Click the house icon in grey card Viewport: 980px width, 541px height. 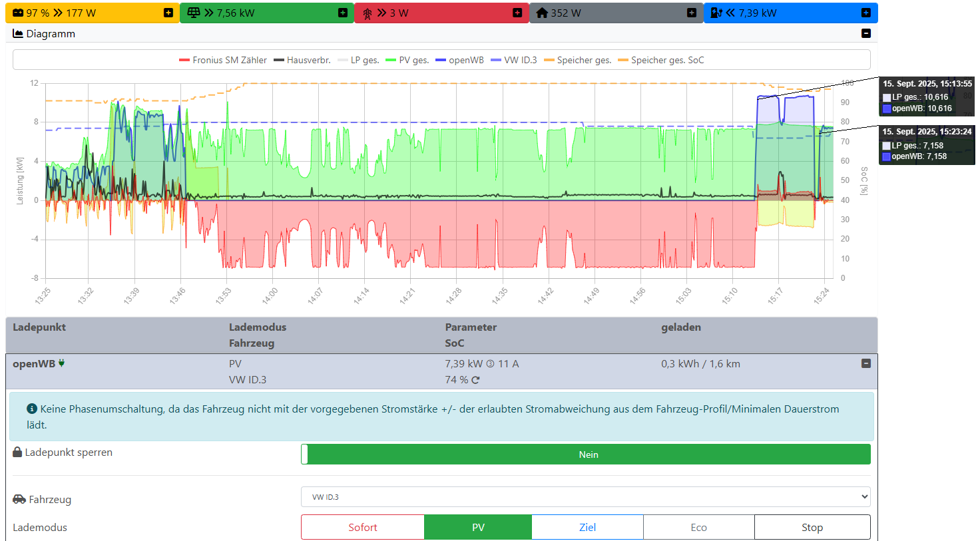point(542,13)
